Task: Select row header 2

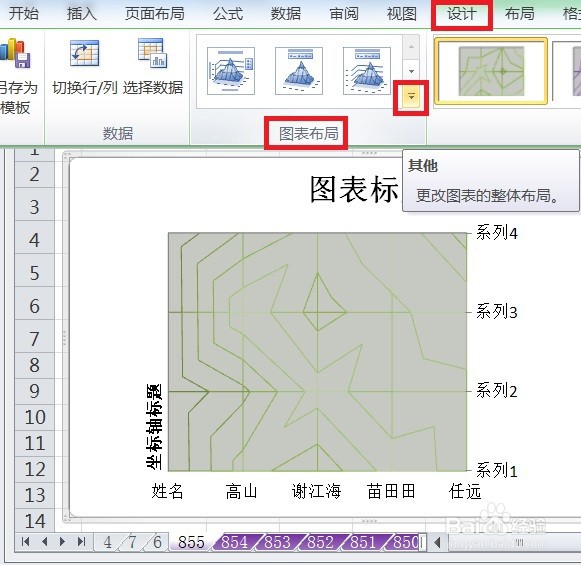Action: tap(34, 175)
